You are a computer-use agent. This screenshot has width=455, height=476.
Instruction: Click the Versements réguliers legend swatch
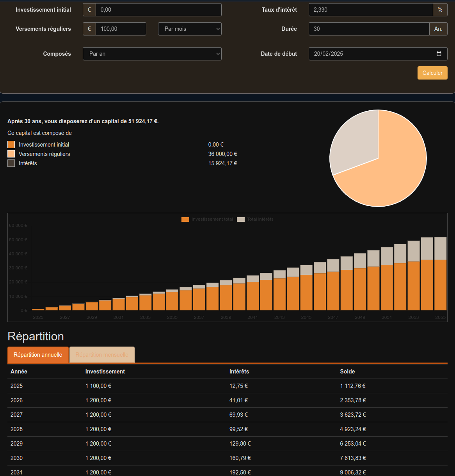(x=11, y=154)
